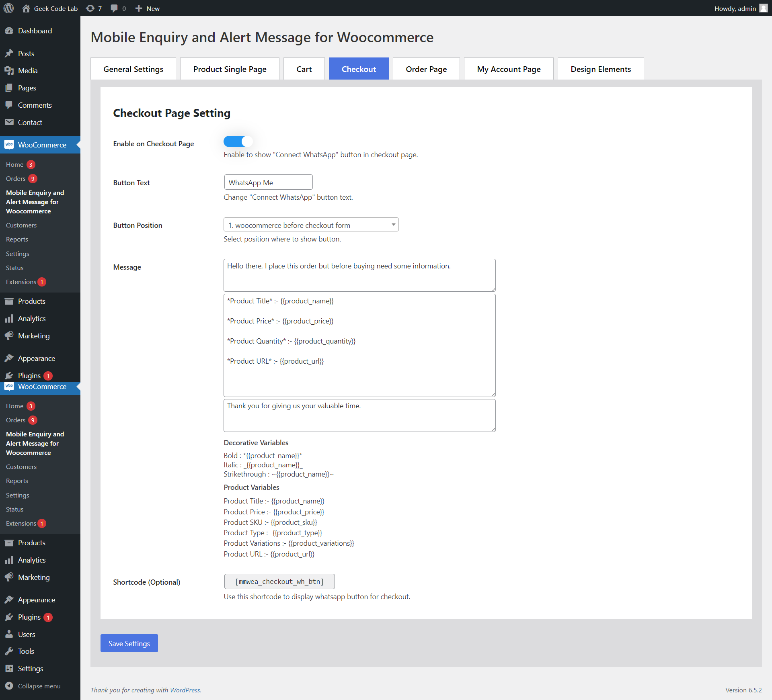Toggle the Enable on Checkout Page switch
The width and height of the screenshot is (772, 700).
(x=238, y=141)
